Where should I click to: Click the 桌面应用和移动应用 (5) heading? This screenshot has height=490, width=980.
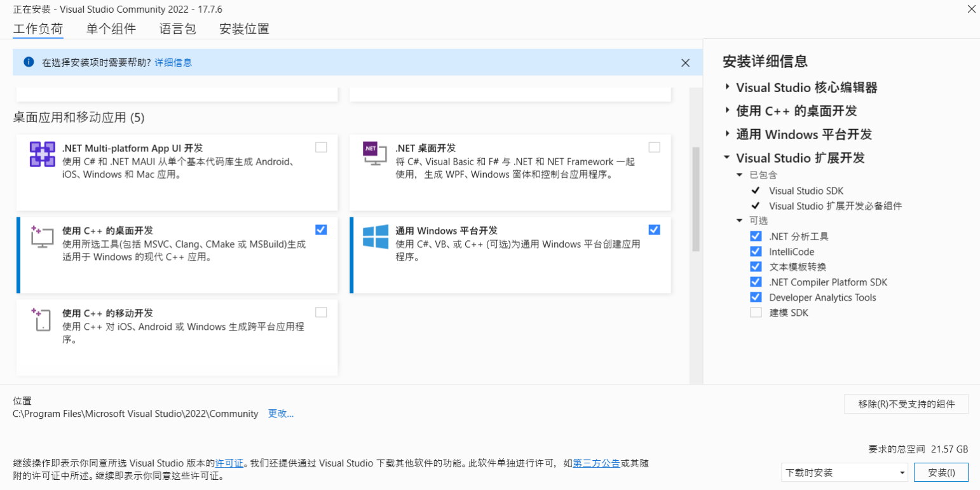tap(79, 118)
